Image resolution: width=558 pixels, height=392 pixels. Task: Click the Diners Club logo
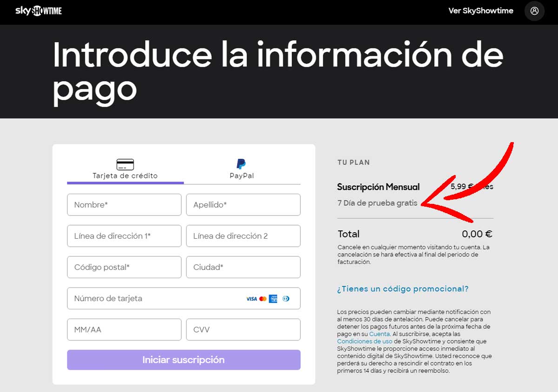click(286, 299)
